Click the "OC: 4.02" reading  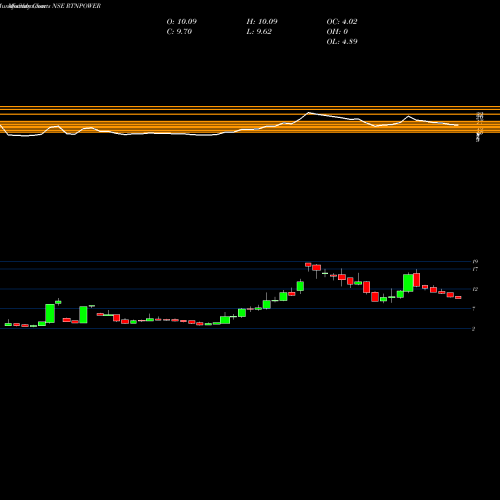point(342,22)
